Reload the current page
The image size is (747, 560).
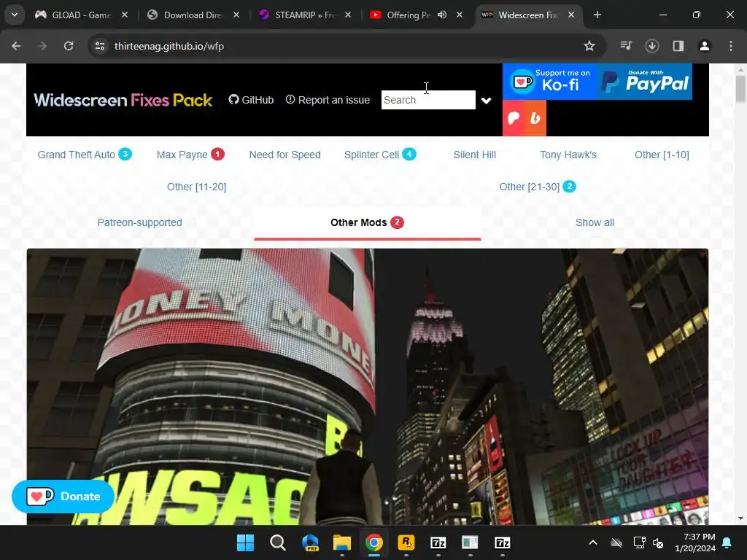[69, 46]
